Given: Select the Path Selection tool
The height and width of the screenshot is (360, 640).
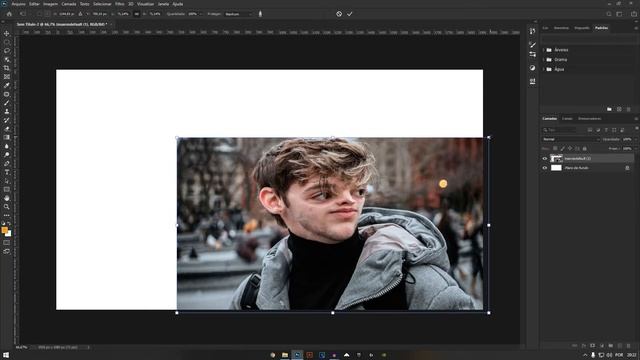Looking at the screenshot, I should [x=7, y=181].
